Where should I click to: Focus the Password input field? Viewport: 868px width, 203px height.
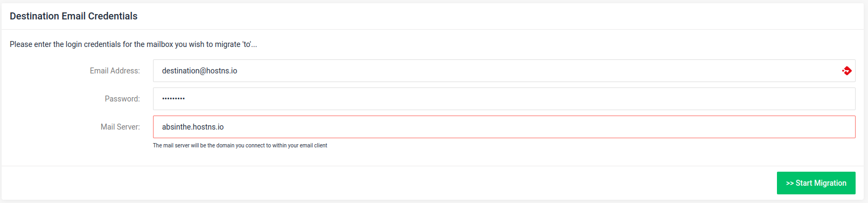504,99
